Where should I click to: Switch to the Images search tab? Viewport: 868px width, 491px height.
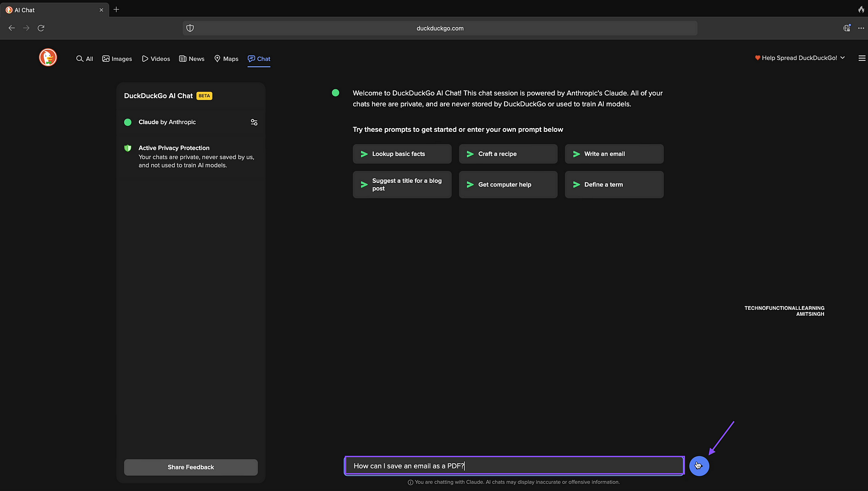(117, 59)
